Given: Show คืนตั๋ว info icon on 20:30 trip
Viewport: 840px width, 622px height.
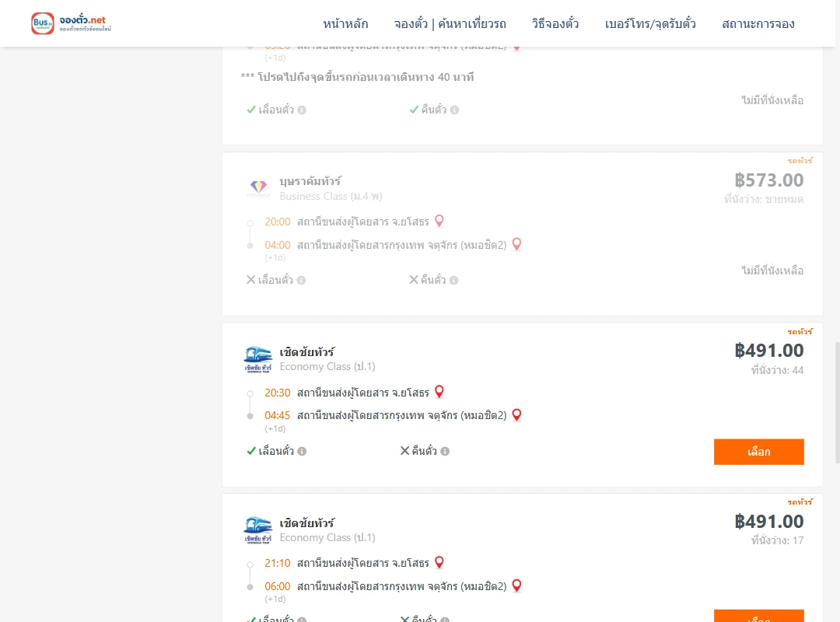Looking at the screenshot, I should click(445, 451).
